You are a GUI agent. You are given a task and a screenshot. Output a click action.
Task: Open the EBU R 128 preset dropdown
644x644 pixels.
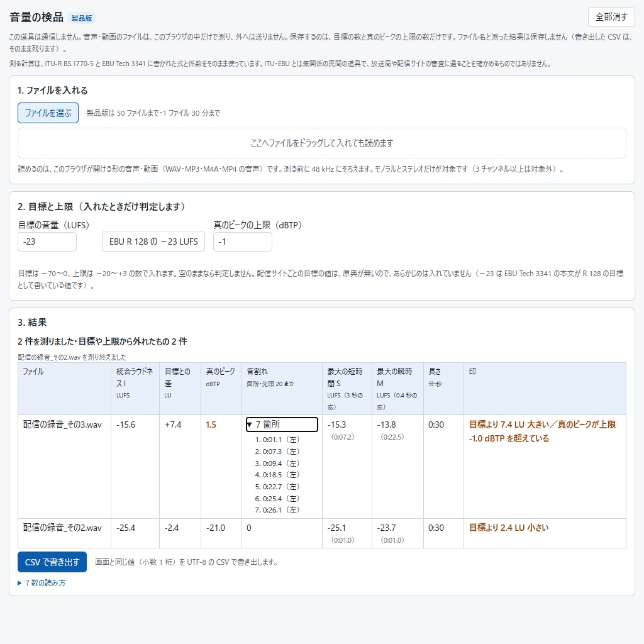(x=153, y=241)
